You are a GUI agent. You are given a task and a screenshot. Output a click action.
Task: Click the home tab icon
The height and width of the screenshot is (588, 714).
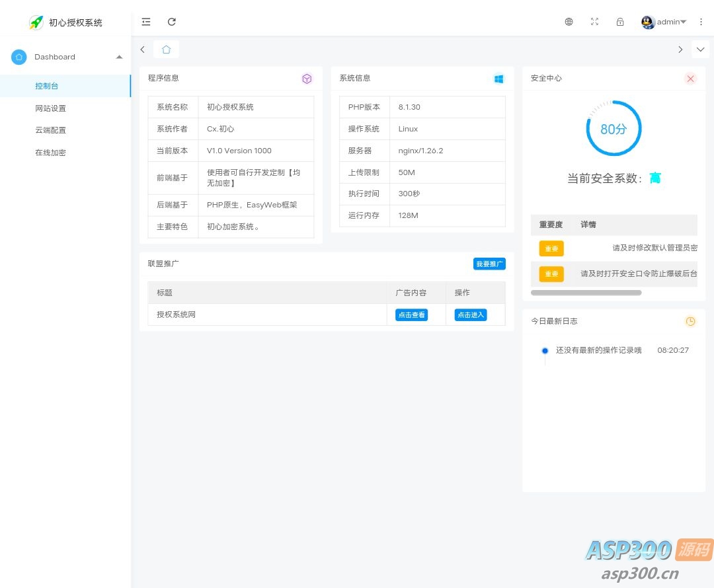[166, 50]
